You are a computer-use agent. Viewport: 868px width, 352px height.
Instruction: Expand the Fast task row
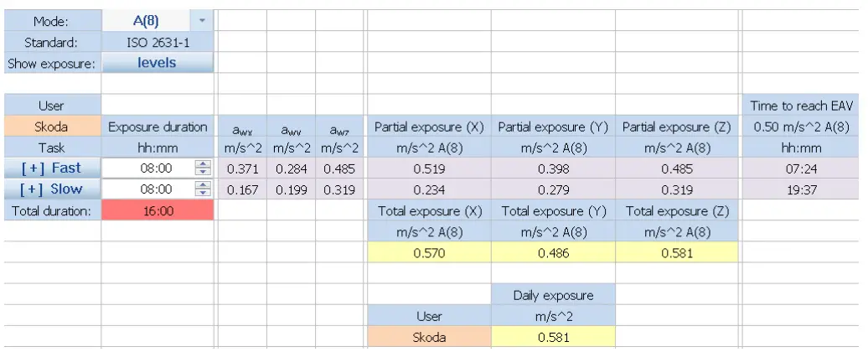tap(52, 168)
